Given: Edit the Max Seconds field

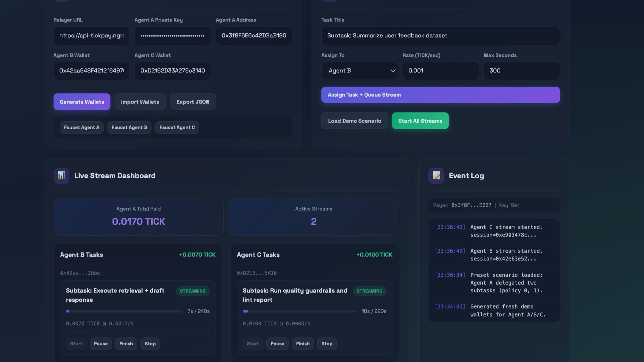Looking at the screenshot, I should tap(521, 71).
